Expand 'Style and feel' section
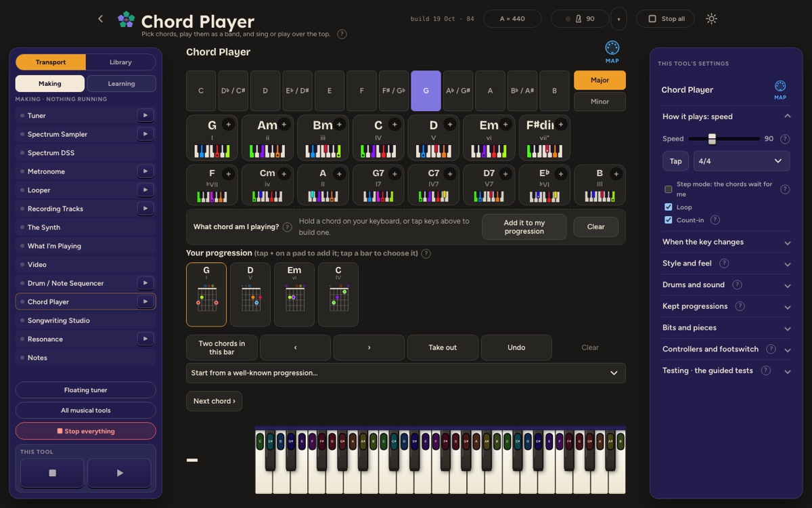The width and height of the screenshot is (812, 508). click(x=726, y=263)
